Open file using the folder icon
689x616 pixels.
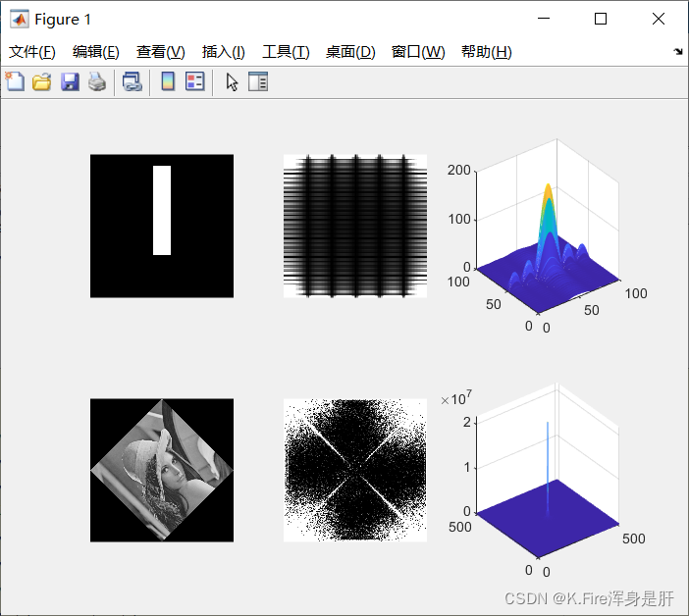42,82
